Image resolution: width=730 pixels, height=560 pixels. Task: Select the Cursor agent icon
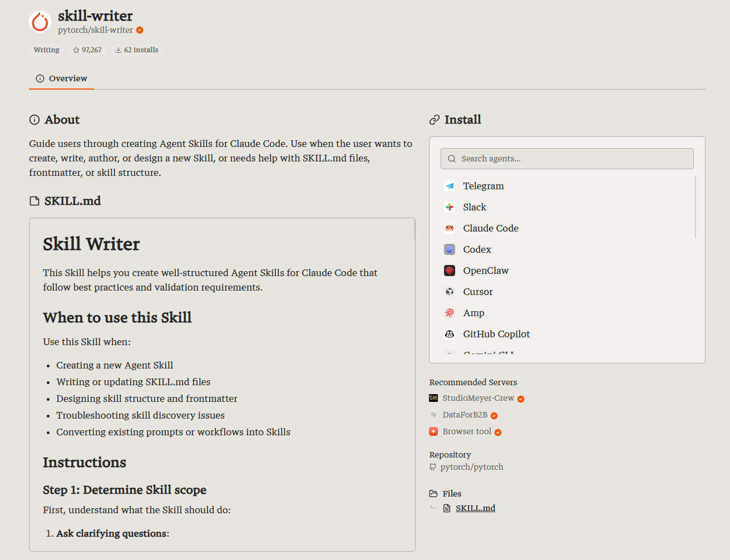(x=450, y=292)
